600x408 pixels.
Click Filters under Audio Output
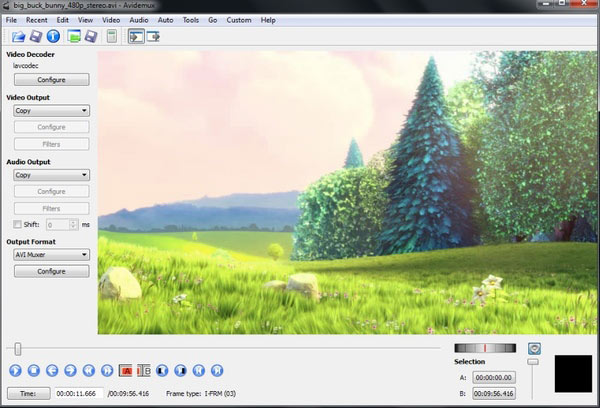click(x=52, y=208)
